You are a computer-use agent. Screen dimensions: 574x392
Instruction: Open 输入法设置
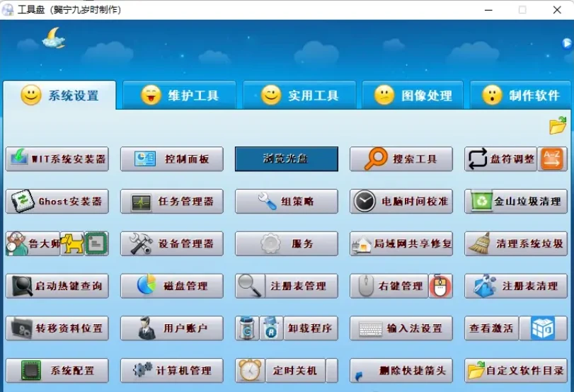pos(401,328)
